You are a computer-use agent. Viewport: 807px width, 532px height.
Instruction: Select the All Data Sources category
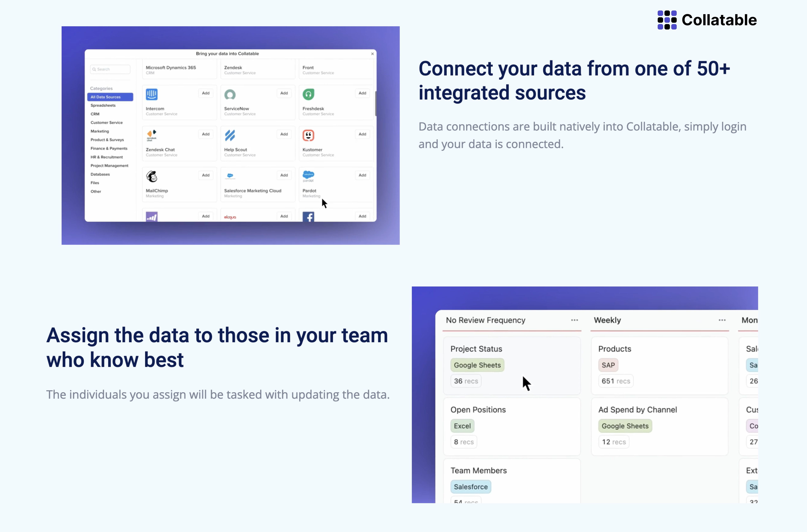click(110, 97)
